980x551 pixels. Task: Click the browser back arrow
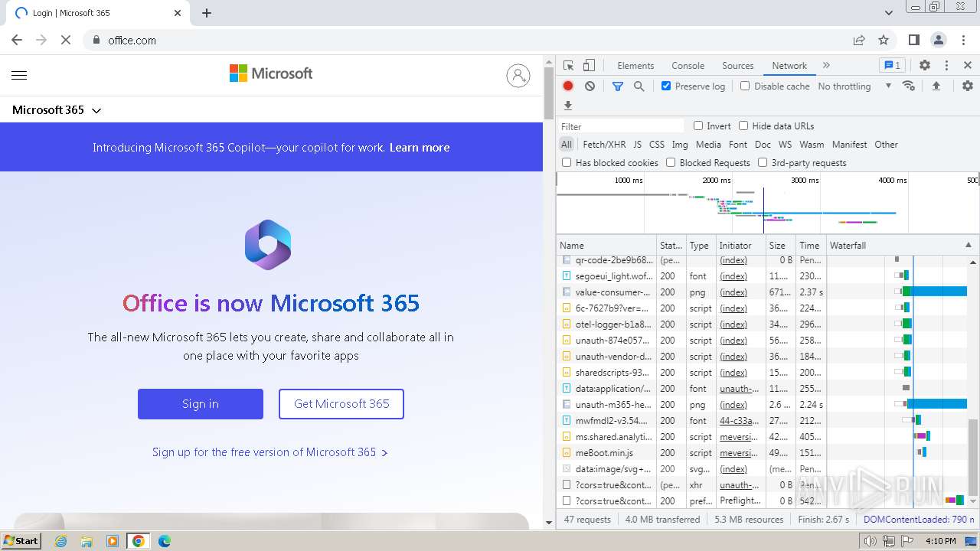click(x=17, y=40)
